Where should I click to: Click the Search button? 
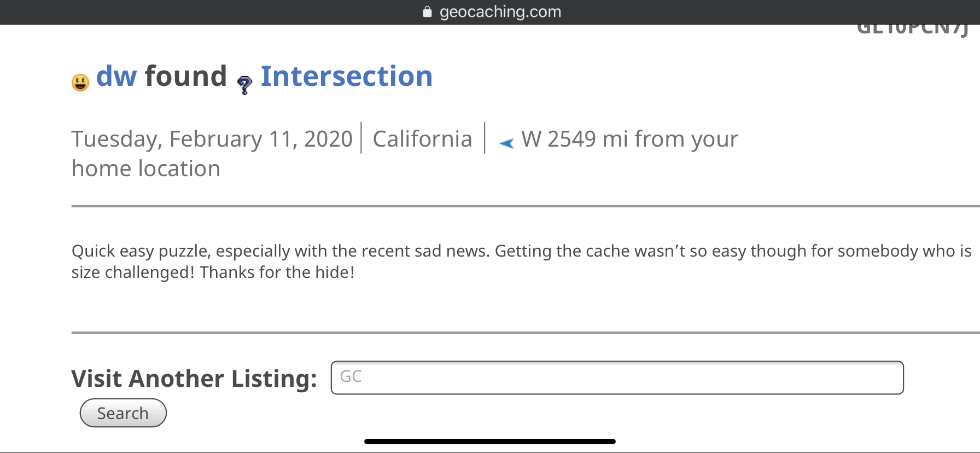[123, 413]
